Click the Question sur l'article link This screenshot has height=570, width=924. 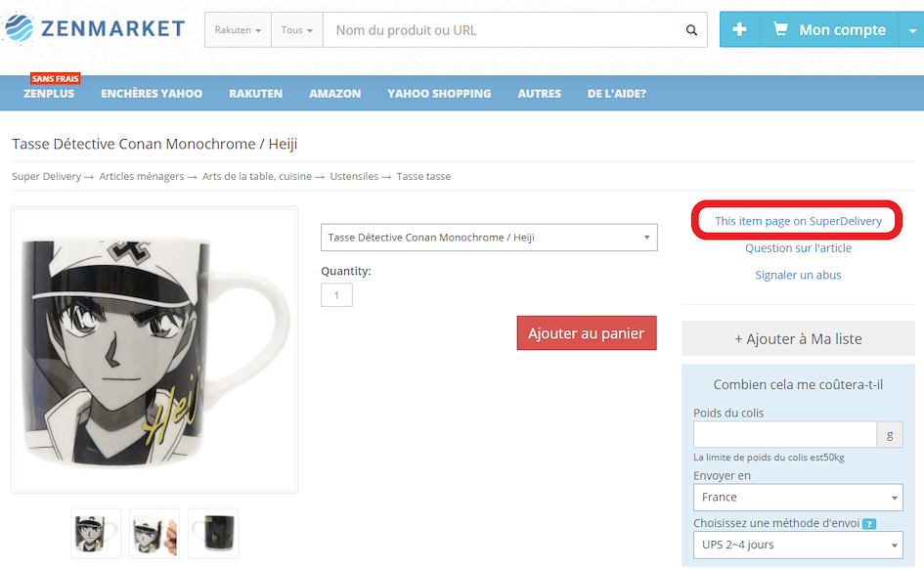pos(799,248)
